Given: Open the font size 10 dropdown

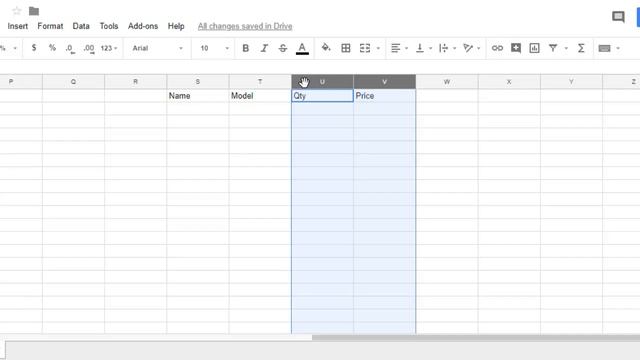Looking at the screenshot, I should click(214, 48).
